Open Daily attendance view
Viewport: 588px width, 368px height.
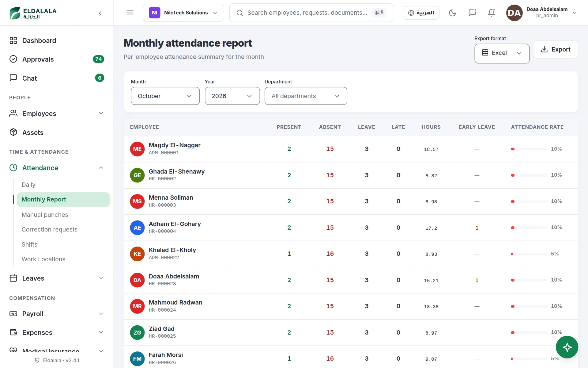(x=63, y=185)
